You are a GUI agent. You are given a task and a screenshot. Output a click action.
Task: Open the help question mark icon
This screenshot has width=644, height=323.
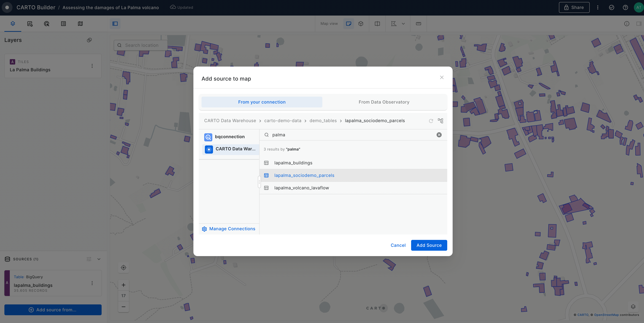click(625, 7)
